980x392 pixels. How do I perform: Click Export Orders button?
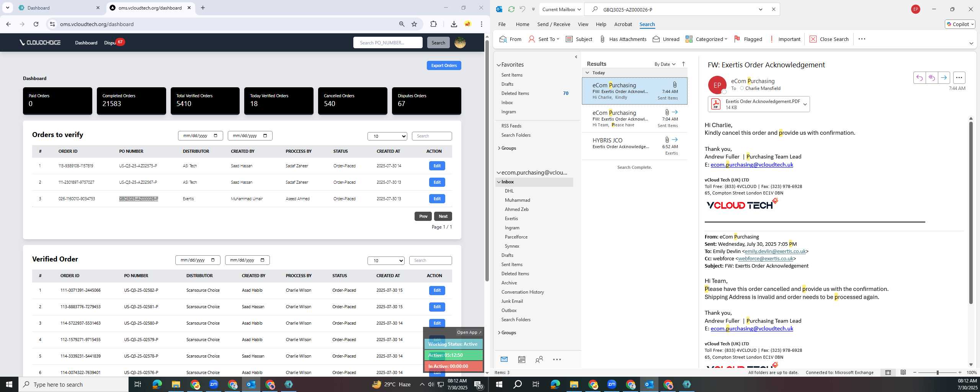[x=444, y=65]
